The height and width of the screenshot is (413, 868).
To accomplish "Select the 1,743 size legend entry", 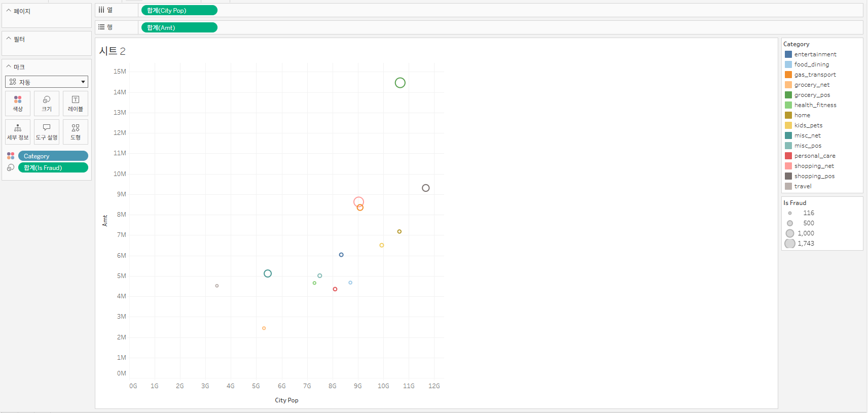I will tap(800, 244).
